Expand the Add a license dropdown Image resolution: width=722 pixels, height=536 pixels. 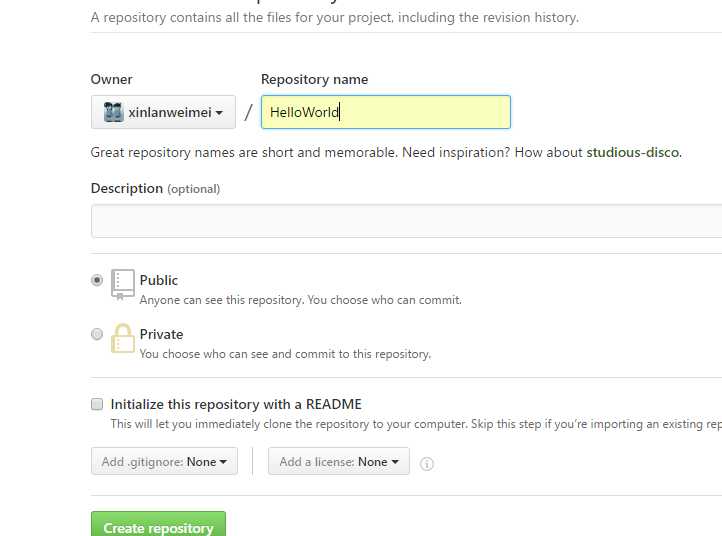(339, 461)
